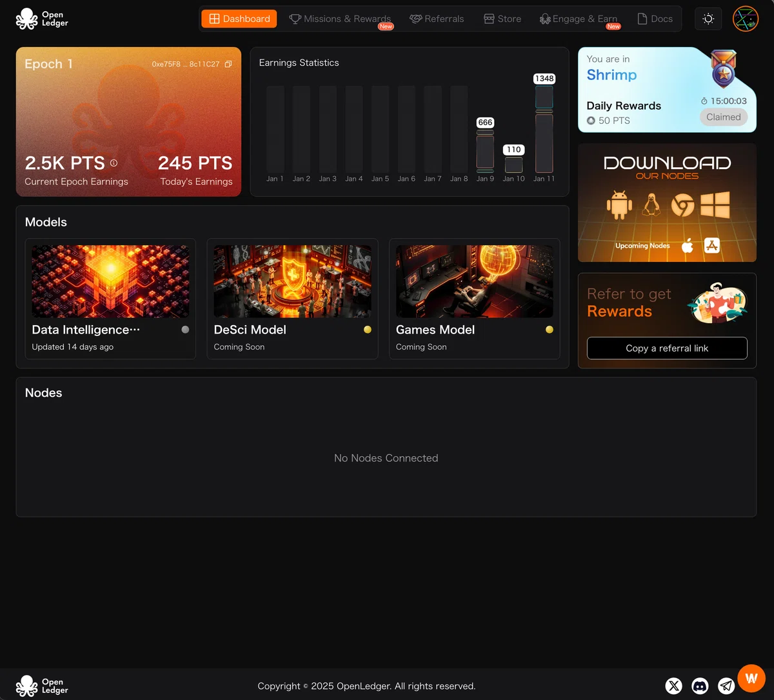Click the orange W floating button
This screenshot has width=774, height=700.
point(751,678)
